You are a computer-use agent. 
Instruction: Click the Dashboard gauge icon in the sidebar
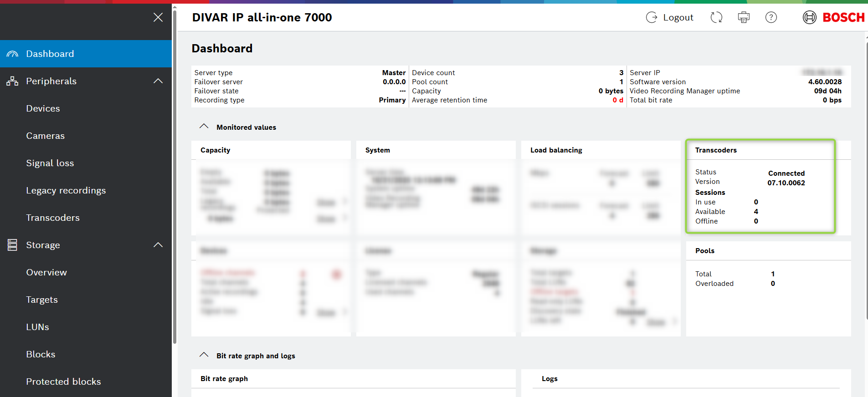point(12,54)
